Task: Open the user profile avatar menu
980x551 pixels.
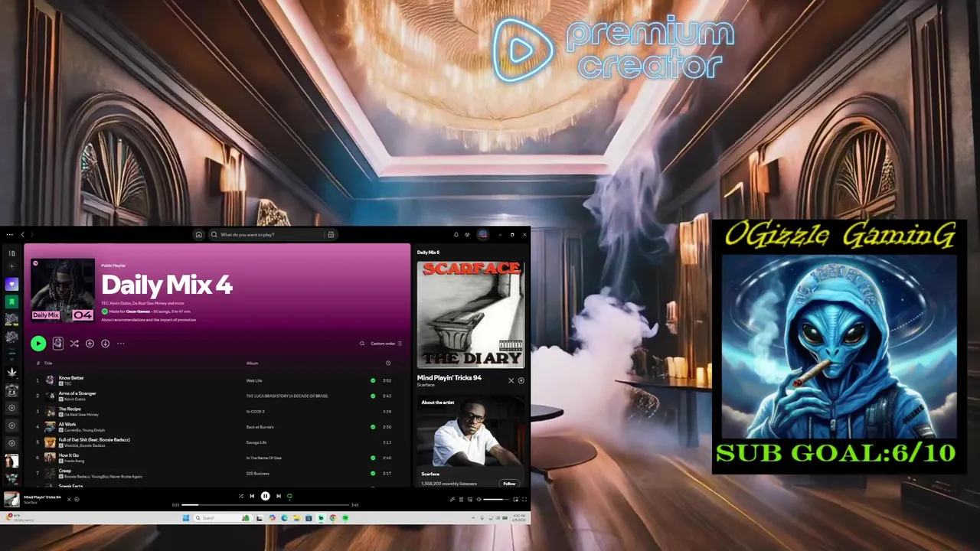Action: [483, 235]
